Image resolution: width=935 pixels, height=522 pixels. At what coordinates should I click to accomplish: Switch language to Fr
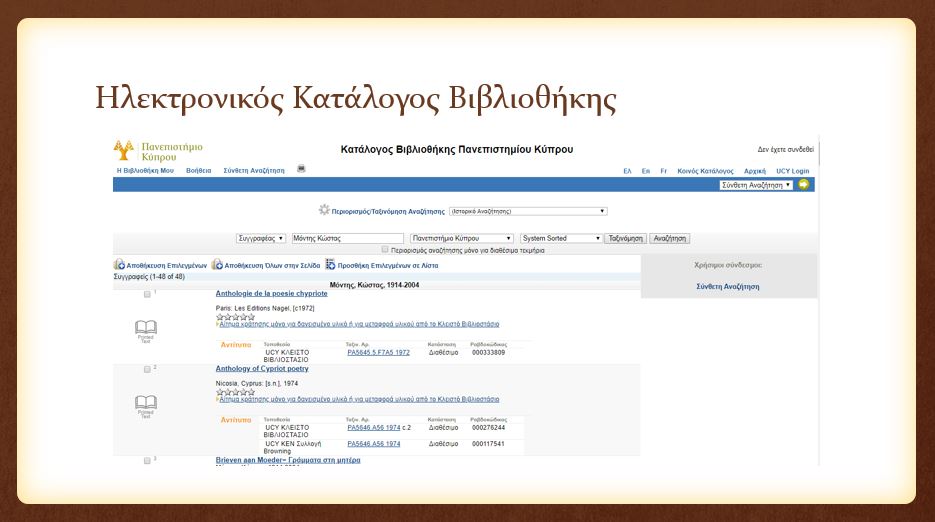point(664,171)
